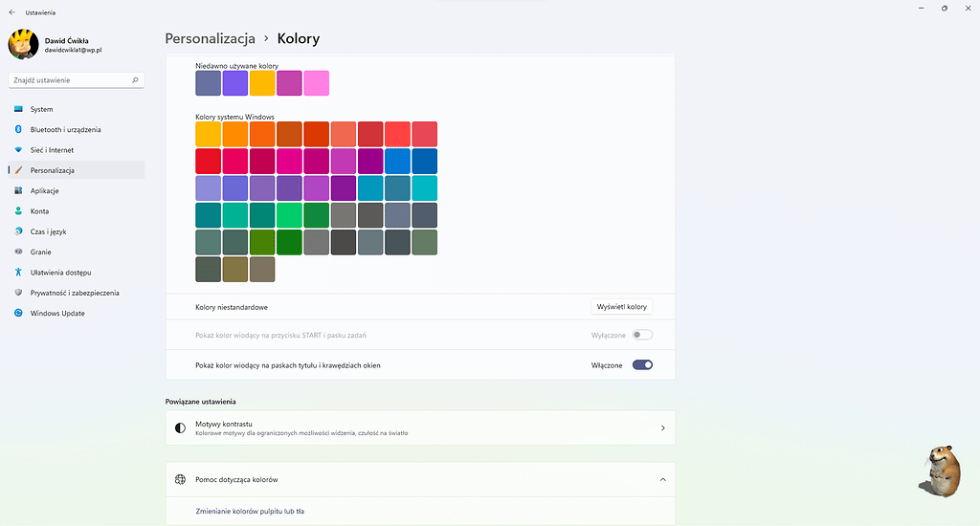
Task: Open Ułatwienia dostępu menu item
Action: (61, 273)
